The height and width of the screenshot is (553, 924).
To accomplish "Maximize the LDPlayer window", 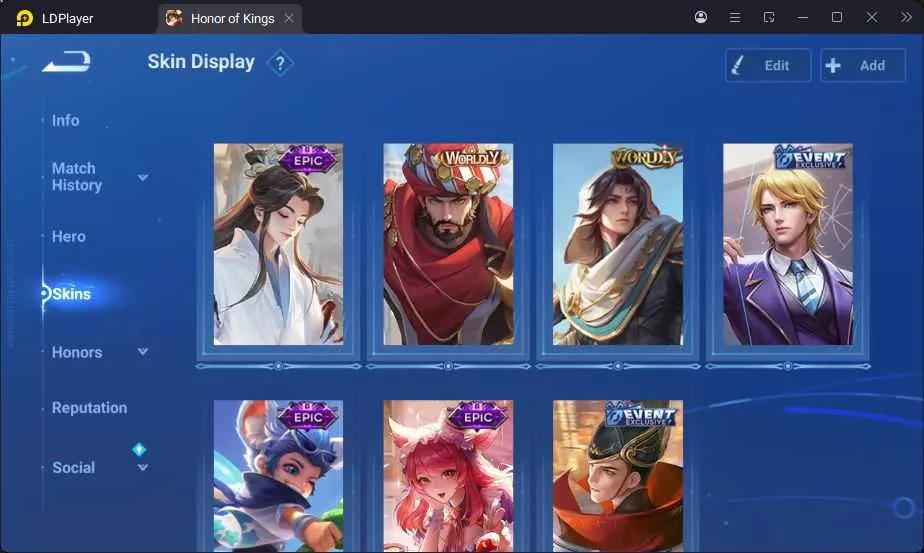I will pyautogui.click(x=837, y=17).
